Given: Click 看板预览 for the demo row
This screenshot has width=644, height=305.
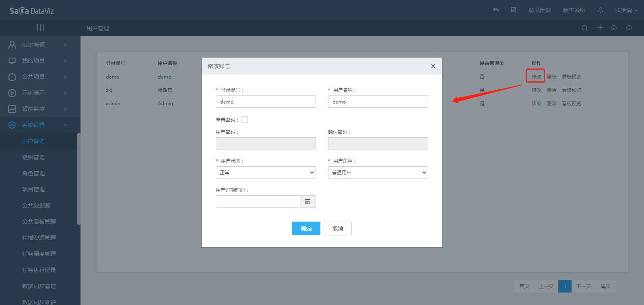Looking at the screenshot, I should pyautogui.click(x=572, y=77).
